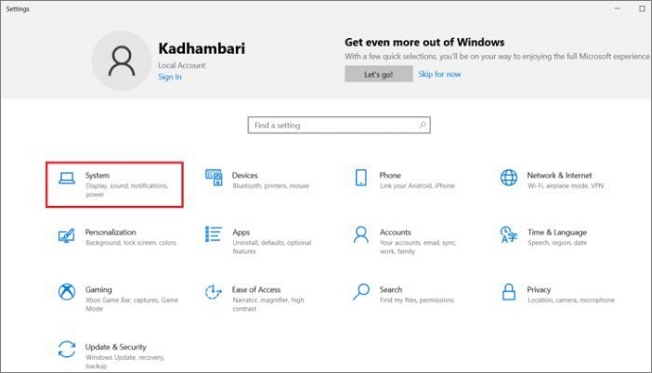Open the Personalization icon
Image resolution: width=652 pixels, height=373 pixels.
[x=67, y=235]
